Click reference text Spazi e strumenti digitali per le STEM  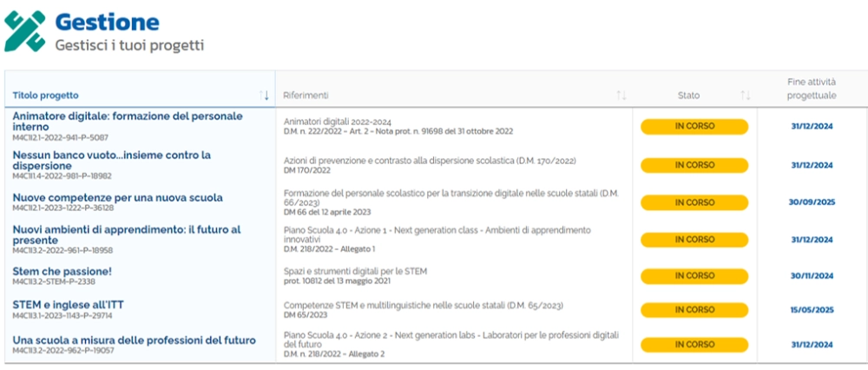[x=356, y=271]
